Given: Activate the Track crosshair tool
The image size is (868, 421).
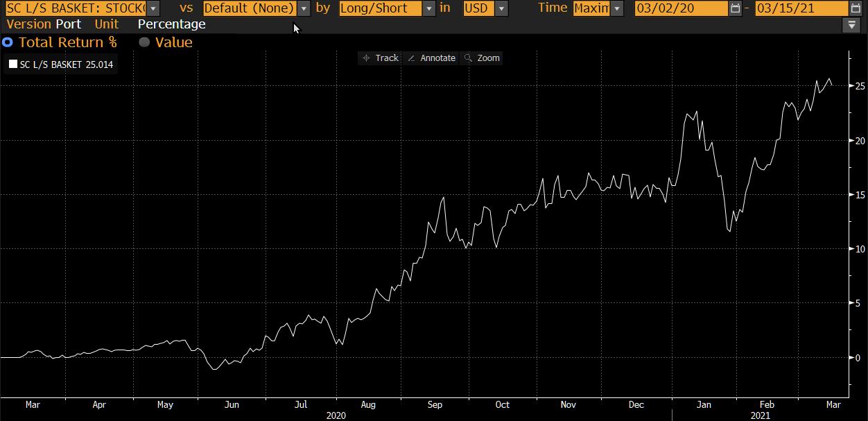Looking at the screenshot, I should (x=380, y=58).
